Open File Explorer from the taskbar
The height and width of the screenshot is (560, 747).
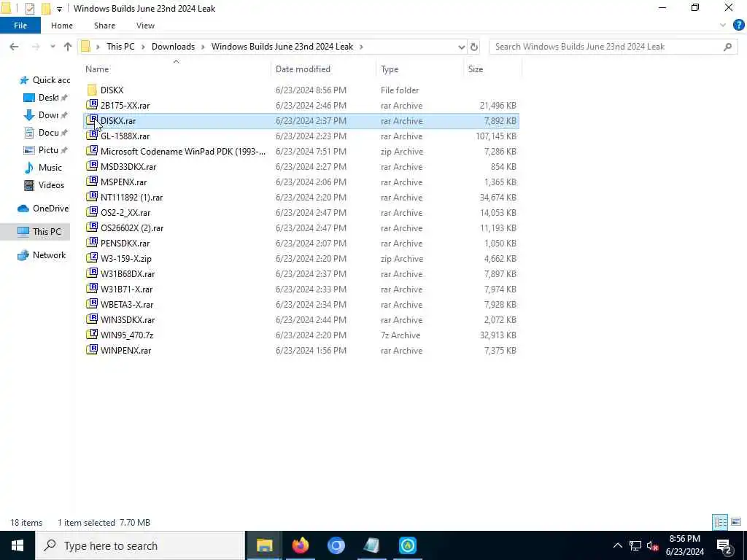(x=264, y=545)
